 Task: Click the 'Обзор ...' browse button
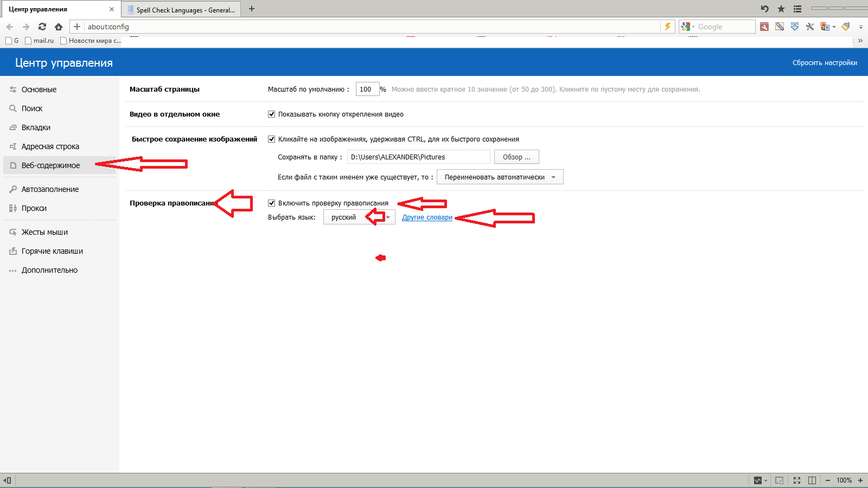pos(516,157)
